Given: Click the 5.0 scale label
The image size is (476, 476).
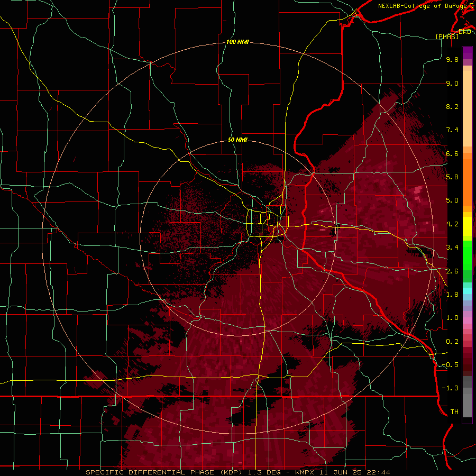Looking at the screenshot, I should click(452, 200).
